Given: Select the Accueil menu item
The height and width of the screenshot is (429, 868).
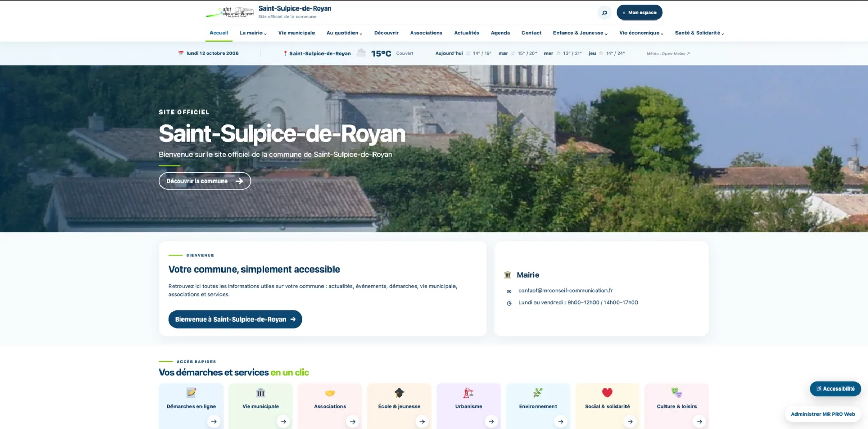Looking at the screenshot, I should (x=219, y=33).
